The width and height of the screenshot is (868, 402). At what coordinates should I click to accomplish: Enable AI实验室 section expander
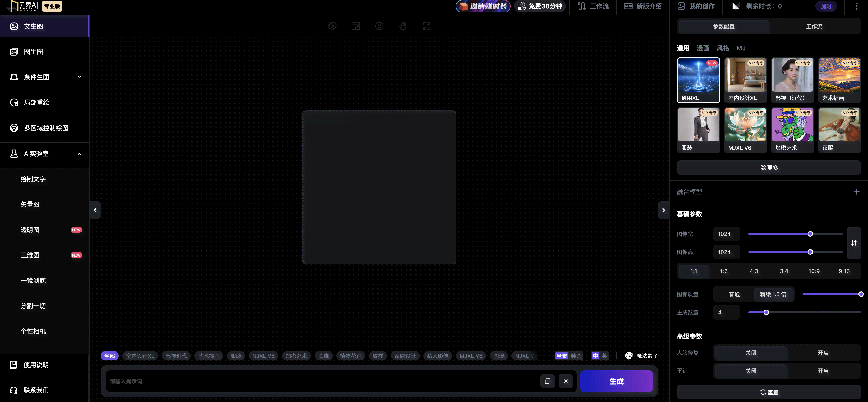[x=79, y=154]
